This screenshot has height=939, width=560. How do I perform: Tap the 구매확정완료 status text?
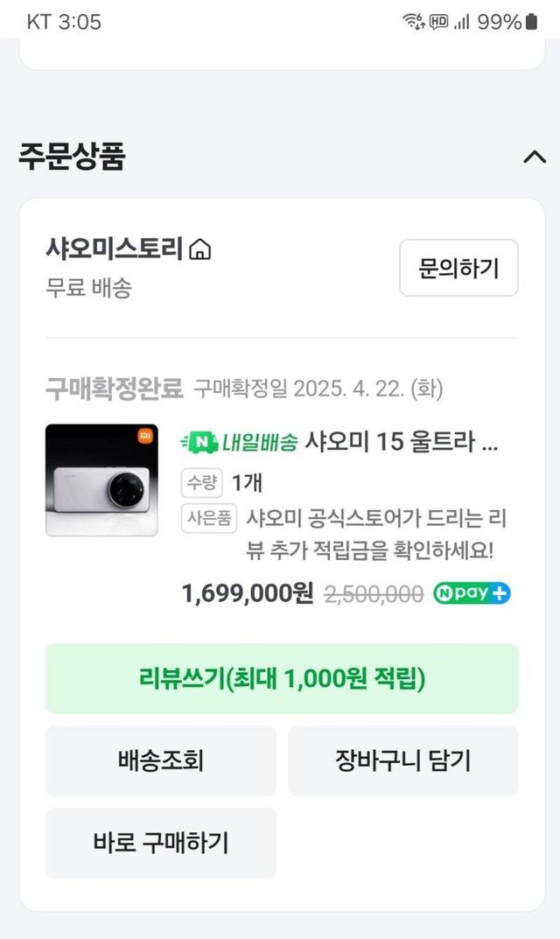tap(114, 388)
